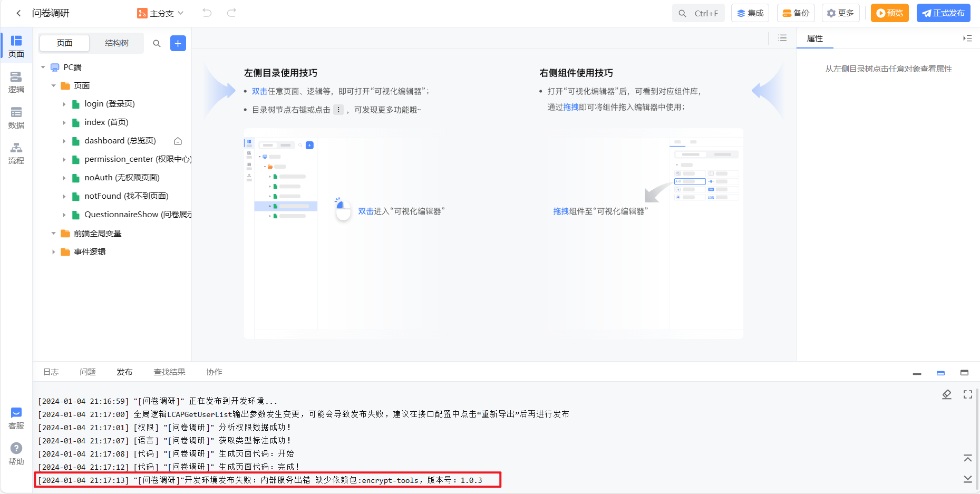Clear the log with eraser icon
The image size is (980, 494).
tap(947, 394)
